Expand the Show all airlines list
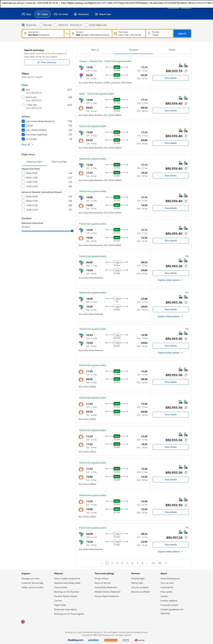The height and width of the screenshot is (644, 213). [27, 144]
